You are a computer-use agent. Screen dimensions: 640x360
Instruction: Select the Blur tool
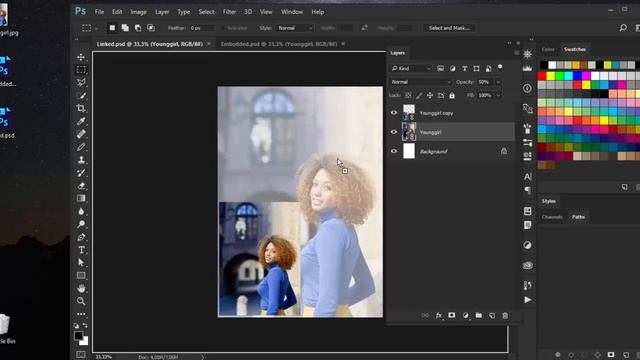tap(81, 211)
